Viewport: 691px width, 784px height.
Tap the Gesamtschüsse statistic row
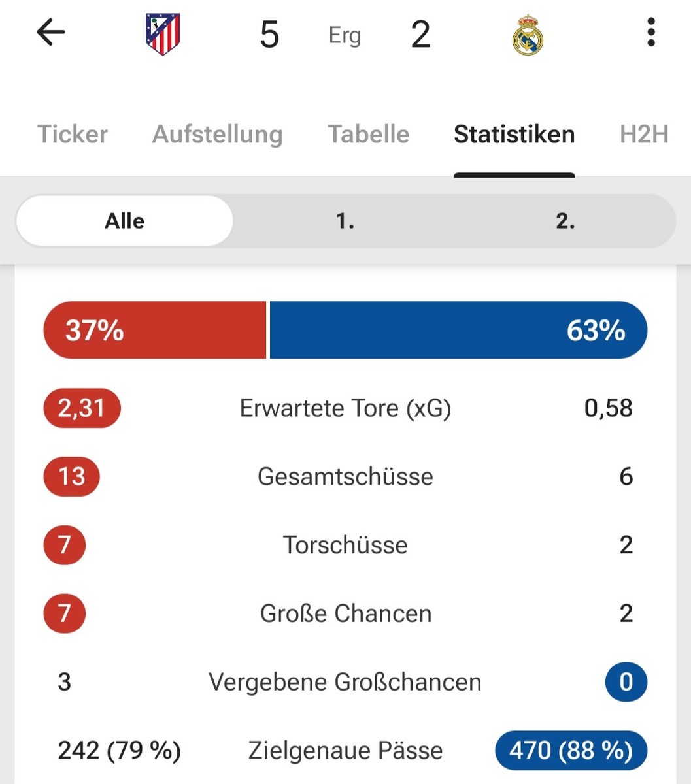coord(345,476)
